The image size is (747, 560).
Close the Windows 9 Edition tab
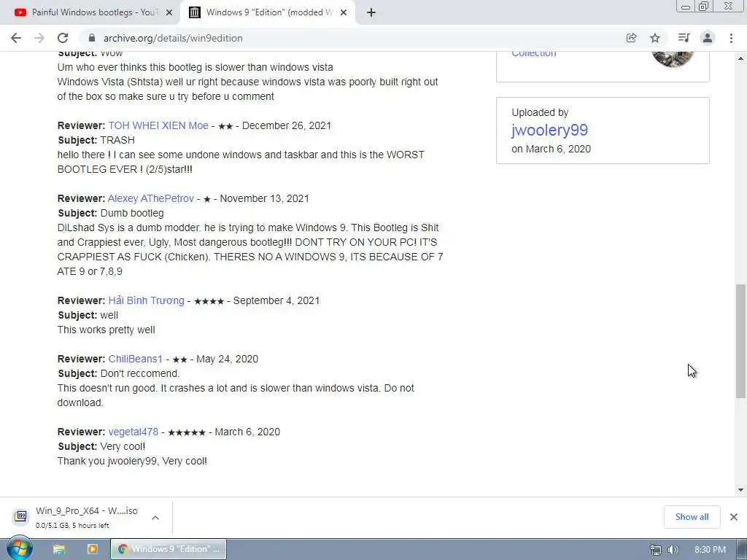(344, 12)
